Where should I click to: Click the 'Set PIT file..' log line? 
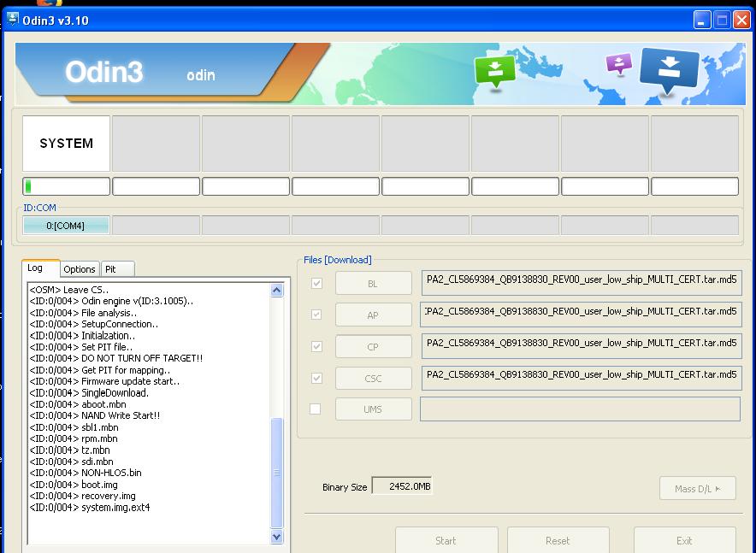coord(81,347)
